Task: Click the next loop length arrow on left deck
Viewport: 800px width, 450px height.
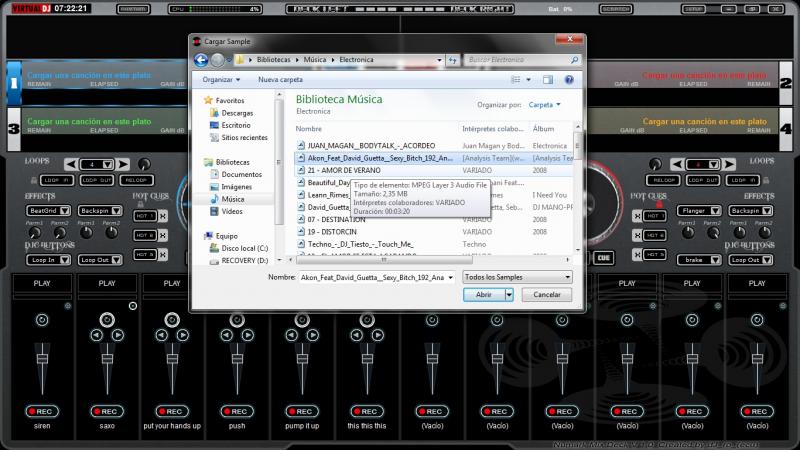Action: click(x=123, y=164)
